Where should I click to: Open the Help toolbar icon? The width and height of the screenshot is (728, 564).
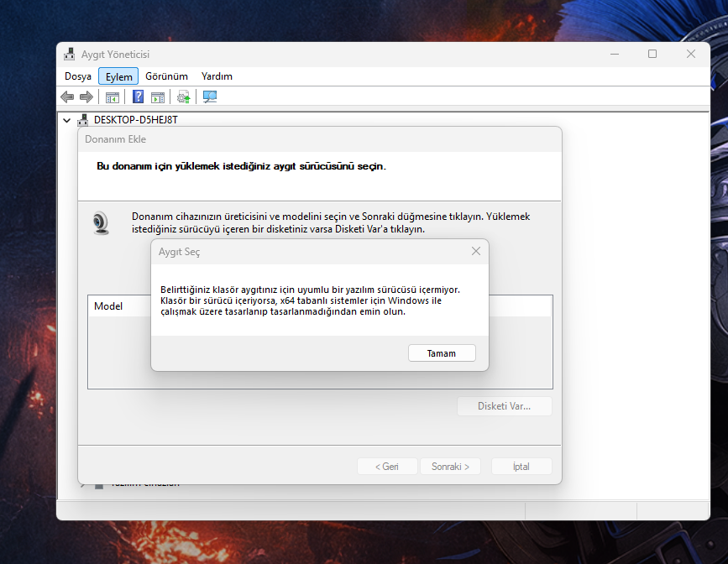[x=138, y=97]
